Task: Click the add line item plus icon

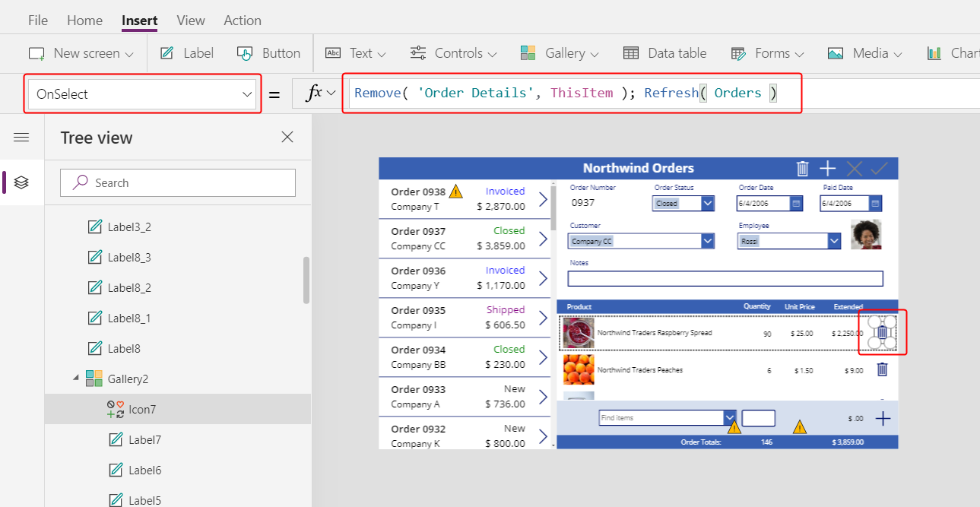Action: pyautogui.click(x=883, y=418)
